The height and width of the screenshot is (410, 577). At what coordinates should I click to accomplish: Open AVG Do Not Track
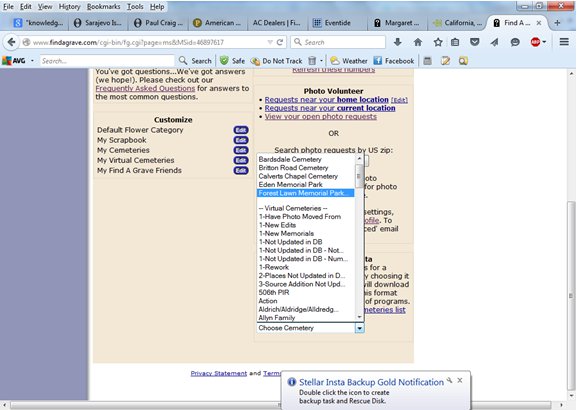(x=276, y=61)
